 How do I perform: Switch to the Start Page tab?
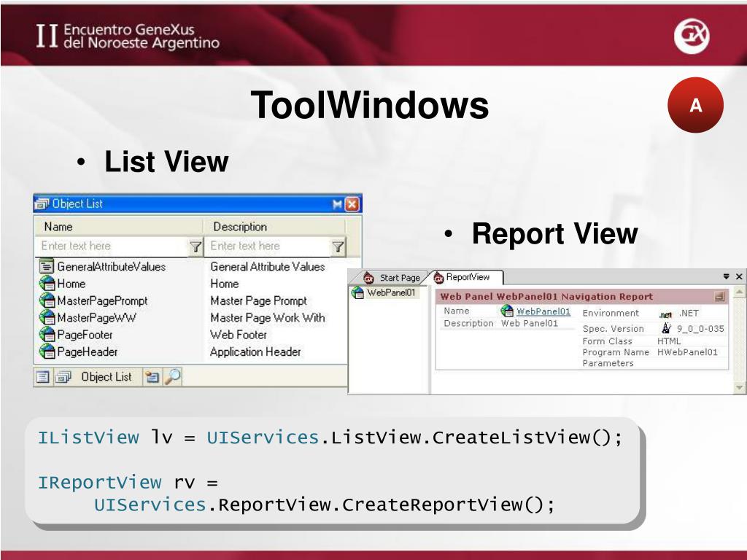[392, 278]
